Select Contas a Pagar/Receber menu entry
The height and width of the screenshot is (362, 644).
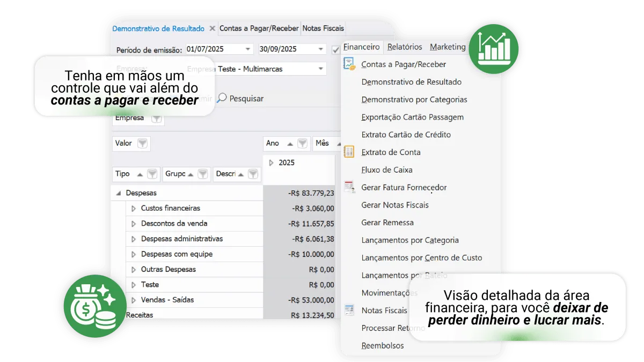[x=404, y=64]
